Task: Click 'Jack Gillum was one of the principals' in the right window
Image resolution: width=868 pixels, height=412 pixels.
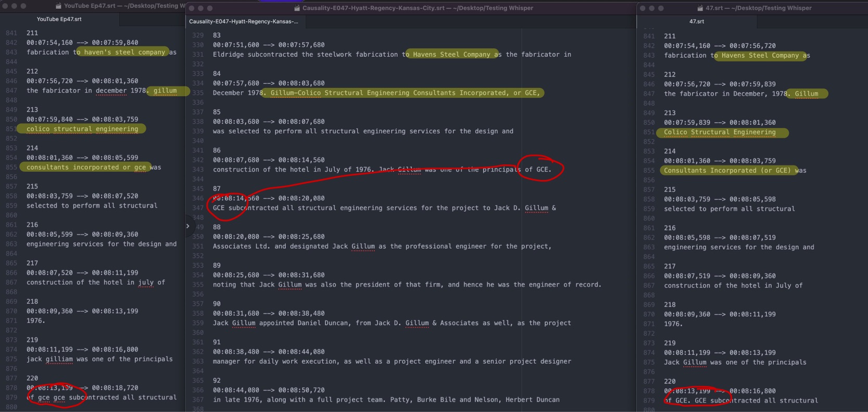Action: tap(735, 363)
